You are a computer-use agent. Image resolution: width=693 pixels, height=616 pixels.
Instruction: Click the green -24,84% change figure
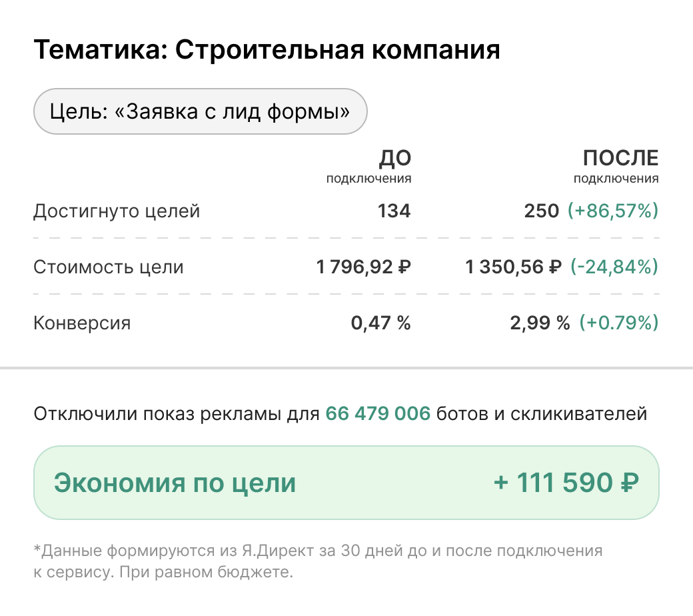(x=614, y=267)
